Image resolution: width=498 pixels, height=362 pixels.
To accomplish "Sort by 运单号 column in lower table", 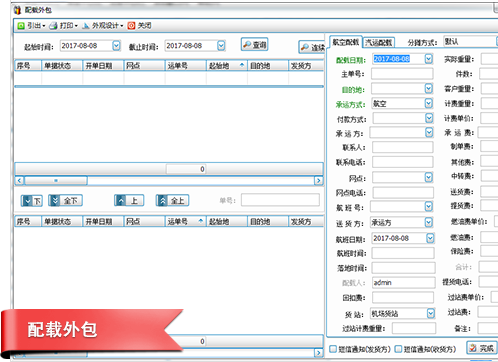I will [x=185, y=221].
